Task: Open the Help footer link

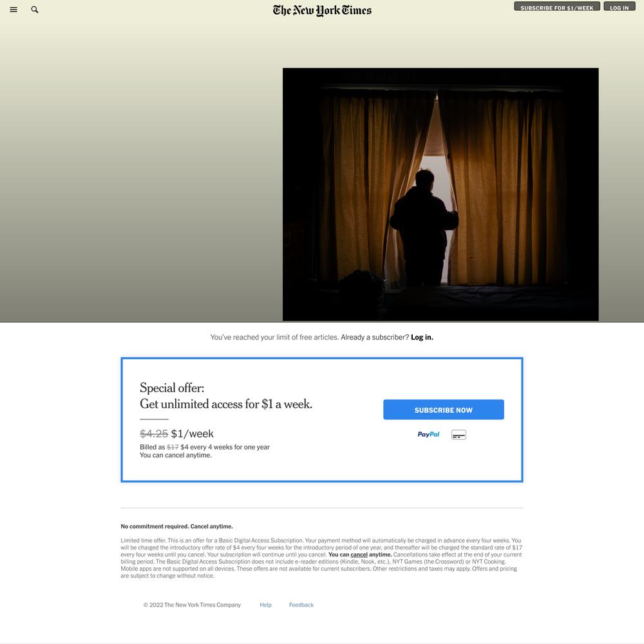Action: click(265, 605)
